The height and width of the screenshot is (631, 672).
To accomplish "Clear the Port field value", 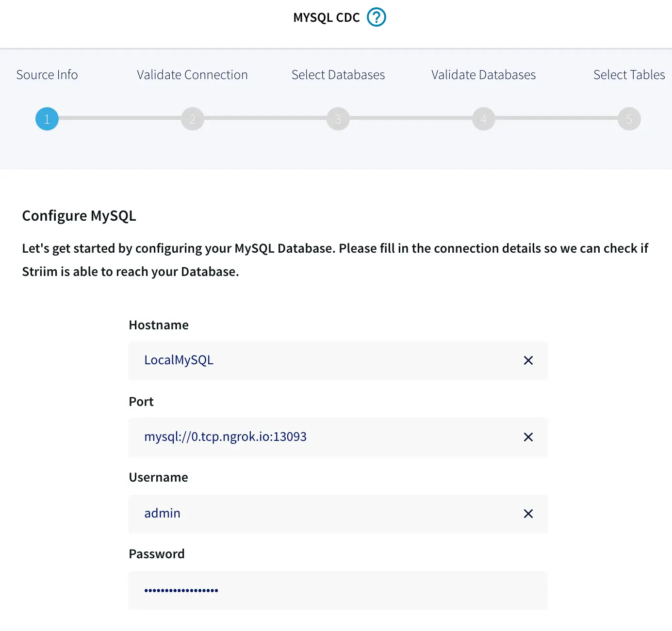I will pyautogui.click(x=528, y=437).
